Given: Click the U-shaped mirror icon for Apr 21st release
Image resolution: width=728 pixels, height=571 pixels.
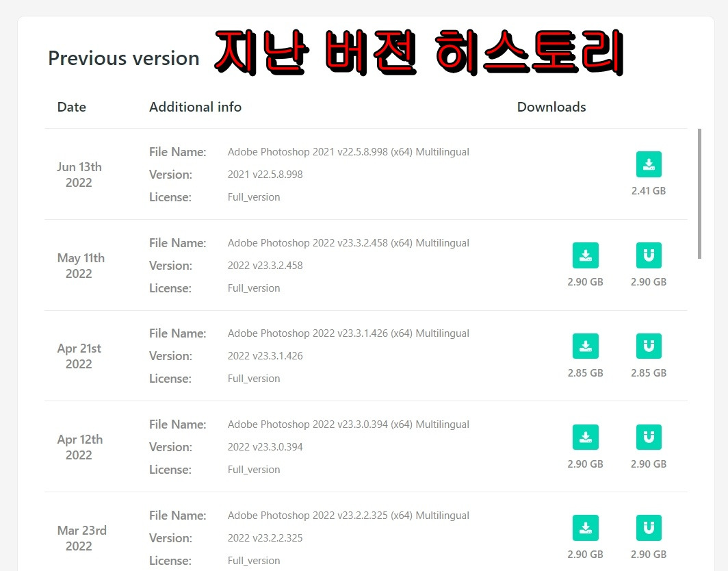Looking at the screenshot, I should click(x=648, y=346).
